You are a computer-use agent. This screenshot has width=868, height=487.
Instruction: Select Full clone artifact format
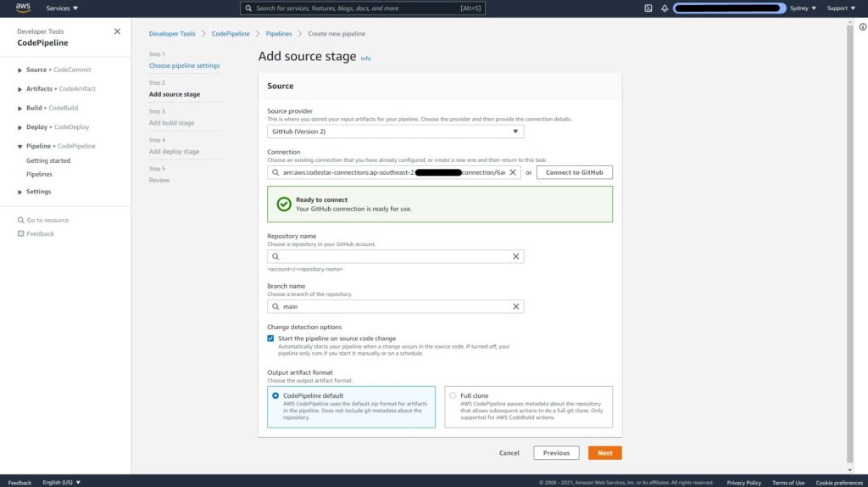pyautogui.click(x=453, y=395)
